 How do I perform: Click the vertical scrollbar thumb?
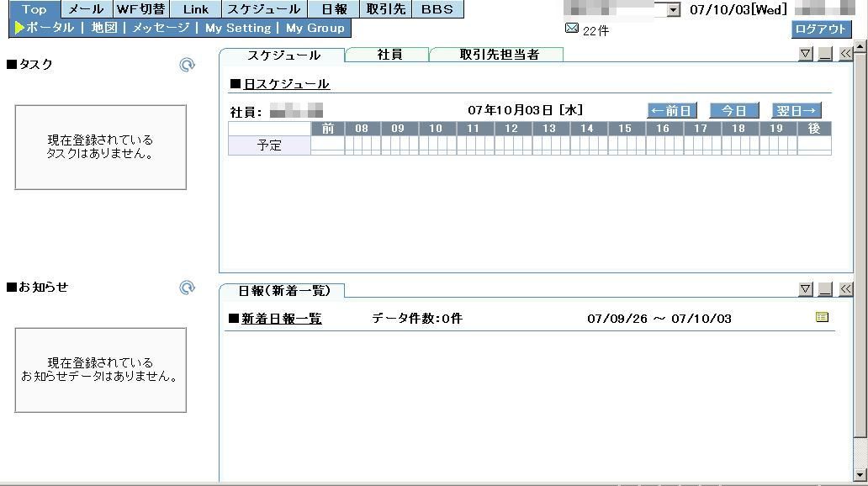pyautogui.click(x=860, y=245)
